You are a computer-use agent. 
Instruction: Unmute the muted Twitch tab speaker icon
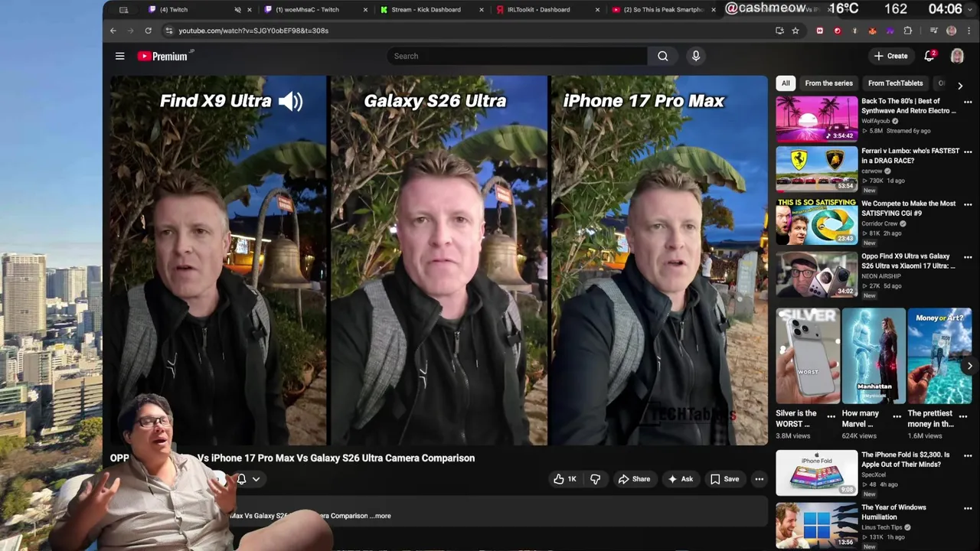click(237, 10)
